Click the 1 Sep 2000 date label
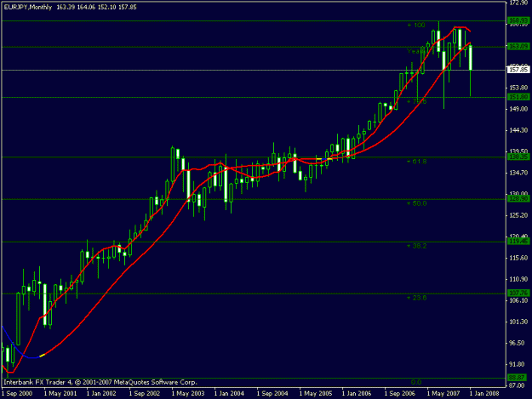The image size is (532, 399). coord(17,394)
